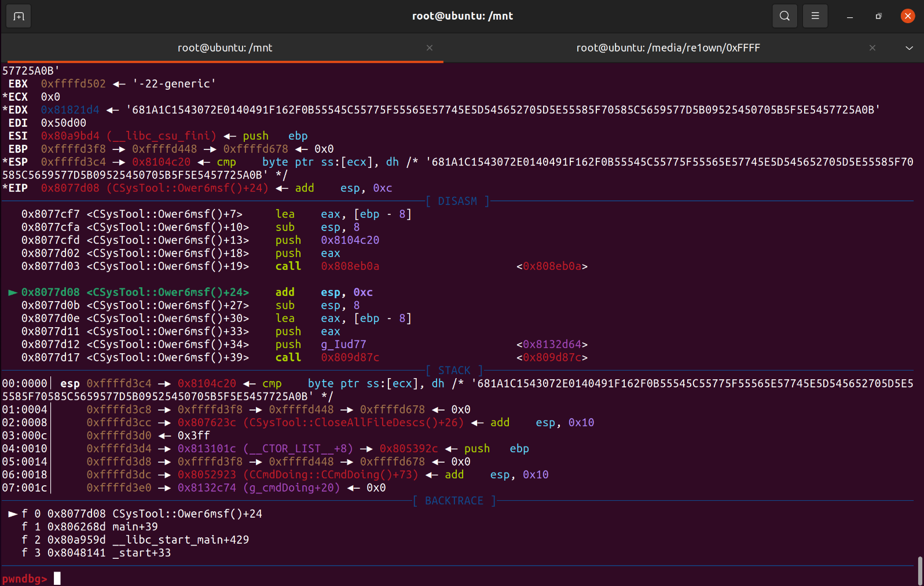Close the /mnt tab
This screenshot has height=586, width=924.
click(x=430, y=47)
